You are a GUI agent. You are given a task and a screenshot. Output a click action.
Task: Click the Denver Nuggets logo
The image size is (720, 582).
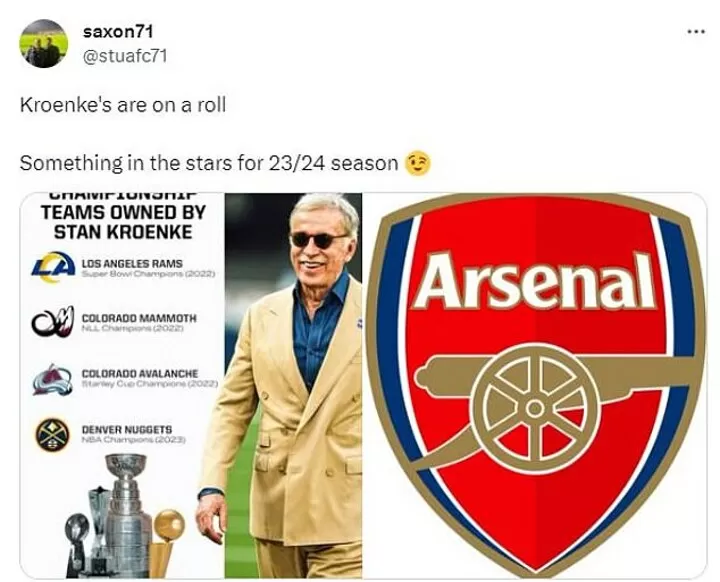tap(53, 434)
